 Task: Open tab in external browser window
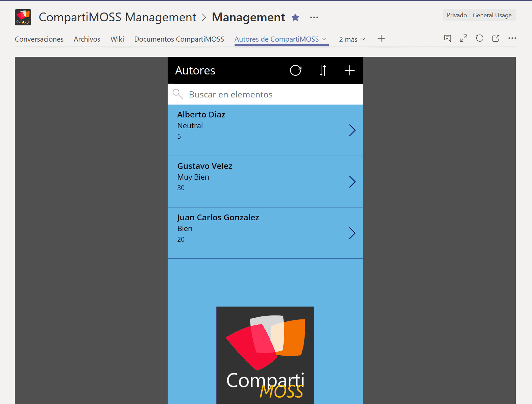pos(496,38)
